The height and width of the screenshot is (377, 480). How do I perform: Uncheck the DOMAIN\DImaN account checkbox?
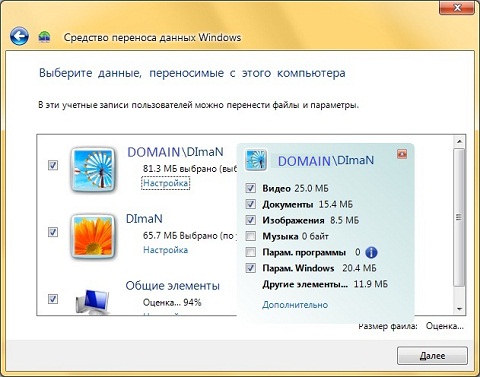(53, 165)
